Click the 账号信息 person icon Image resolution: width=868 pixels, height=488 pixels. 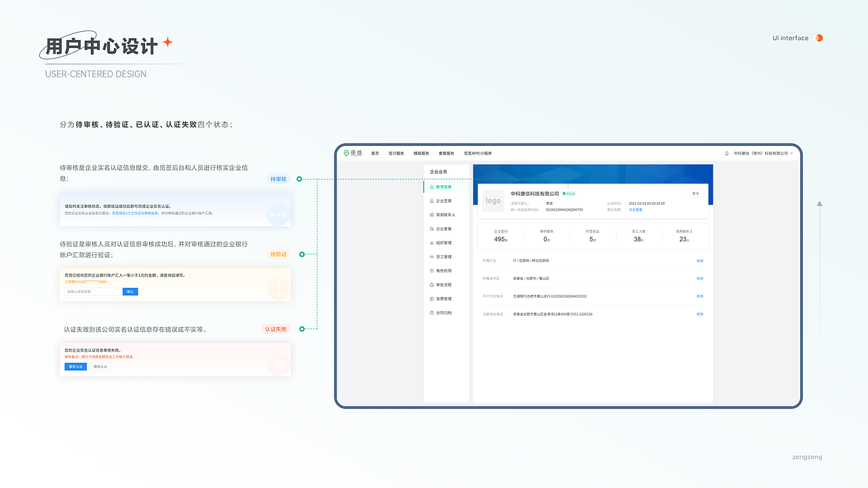point(432,186)
